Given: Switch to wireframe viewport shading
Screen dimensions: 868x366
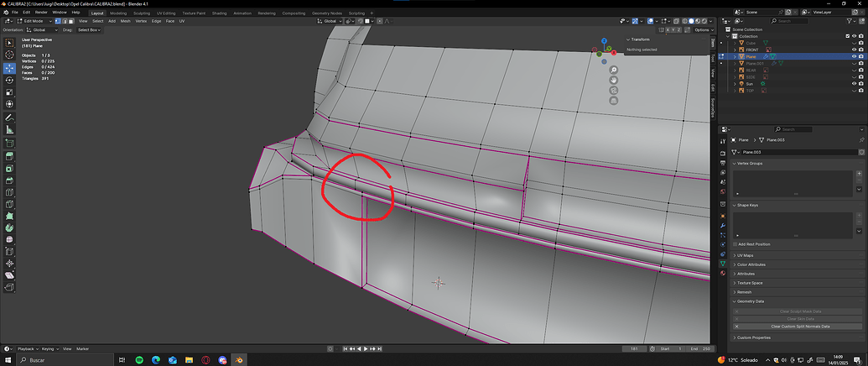Looking at the screenshot, I should [x=684, y=21].
